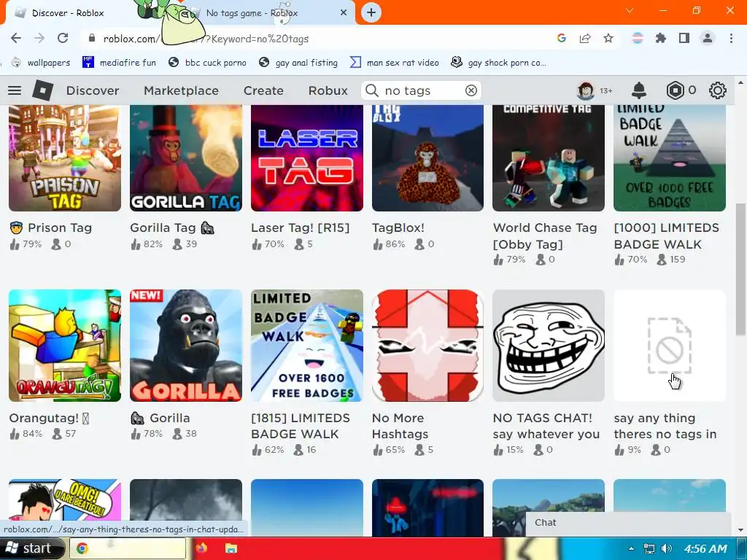Click the no tags search field
This screenshot has height=560, width=747.
coord(422,90)
